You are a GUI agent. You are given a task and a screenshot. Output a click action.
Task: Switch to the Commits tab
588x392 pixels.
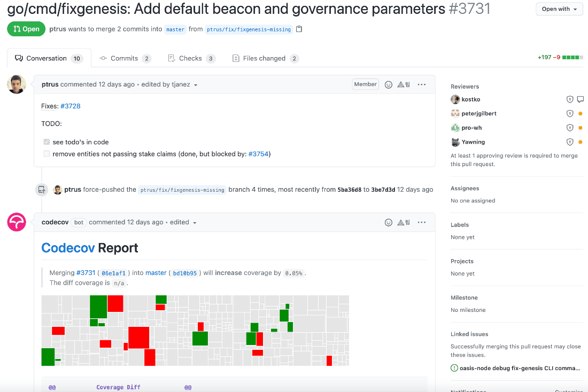coord(125,58)
